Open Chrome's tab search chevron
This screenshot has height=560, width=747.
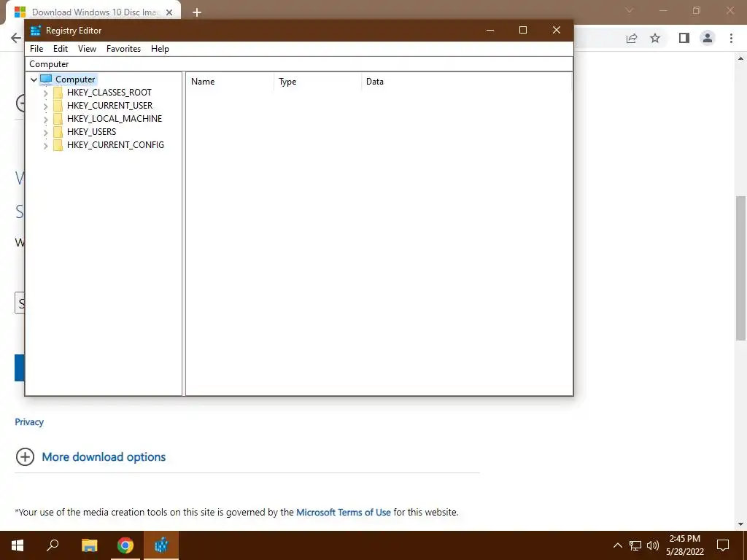point(630,10)
